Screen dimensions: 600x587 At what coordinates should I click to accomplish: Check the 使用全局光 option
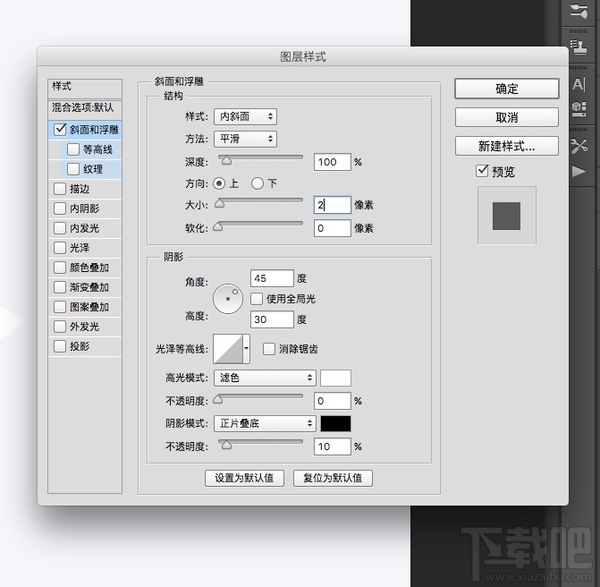(x=256, y=298)
